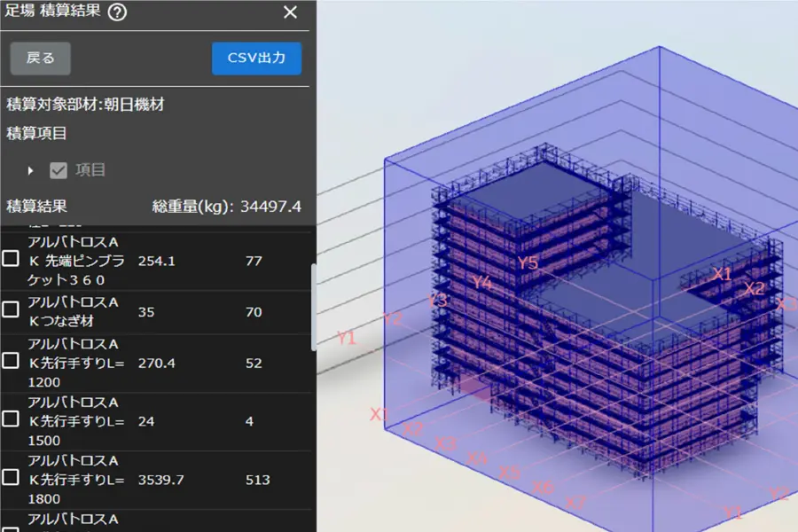
Task: Click the Y4 grid axis label
Action: pyautogui.click(x=481, y=283)
